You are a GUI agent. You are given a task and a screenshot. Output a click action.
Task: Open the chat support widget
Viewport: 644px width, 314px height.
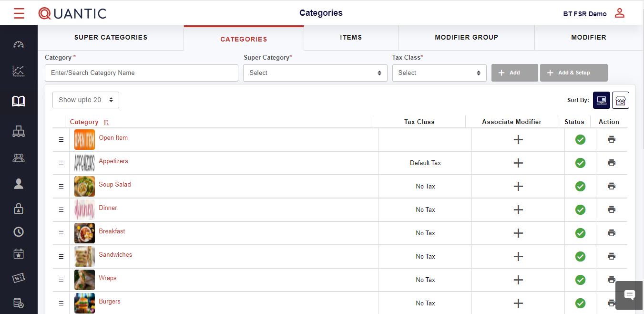(x=629, y=295)
